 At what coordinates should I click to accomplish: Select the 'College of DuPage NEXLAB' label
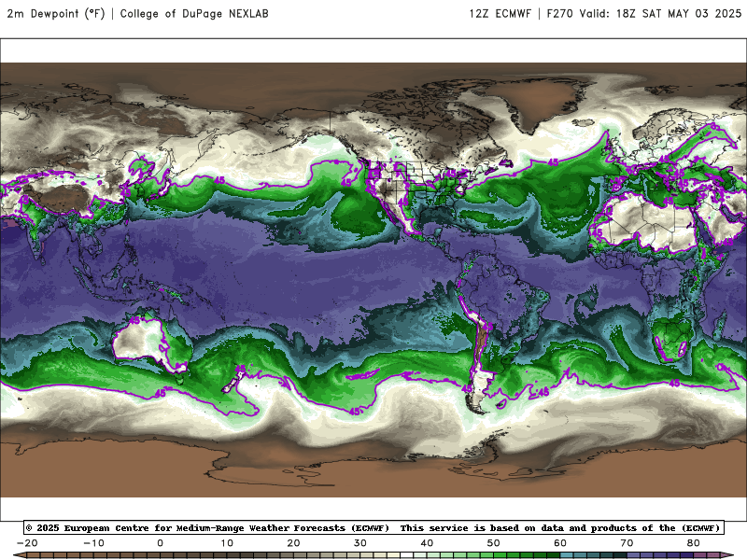tap(194, 13)
